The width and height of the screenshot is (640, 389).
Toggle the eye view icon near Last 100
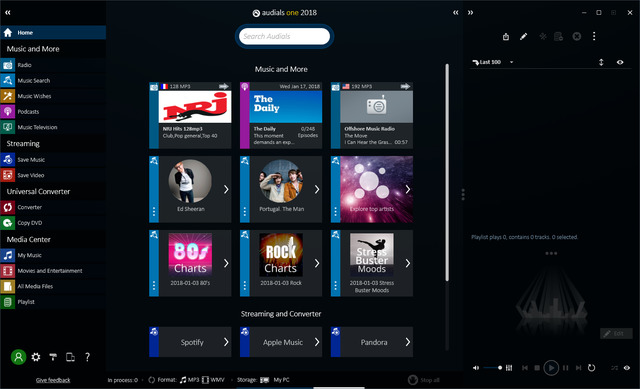620,62
